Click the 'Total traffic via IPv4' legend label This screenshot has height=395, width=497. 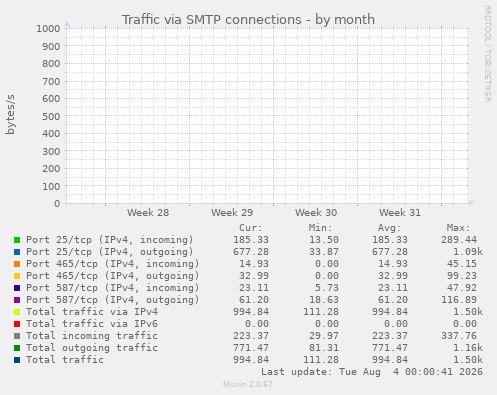92,312
